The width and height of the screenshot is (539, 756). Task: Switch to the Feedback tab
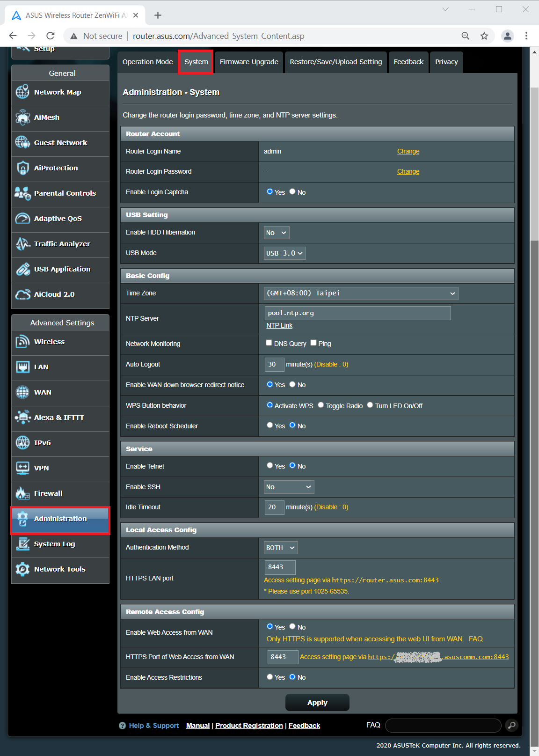(408, 62)
